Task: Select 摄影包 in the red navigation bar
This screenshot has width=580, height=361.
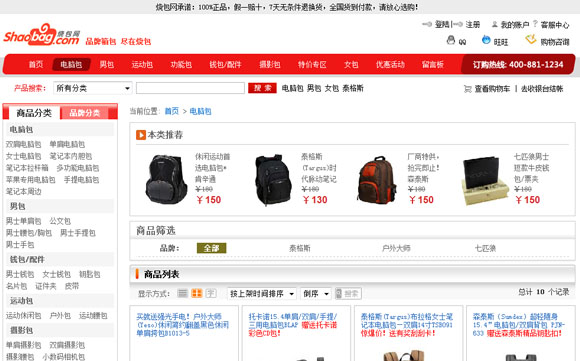Action: (270, 64)
